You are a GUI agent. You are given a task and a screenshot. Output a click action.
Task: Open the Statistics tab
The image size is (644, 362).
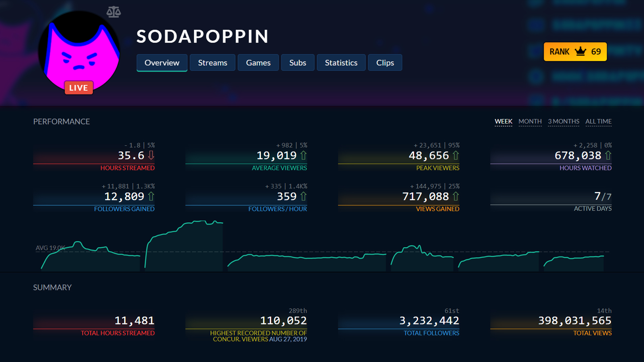(x=341, y=63)
